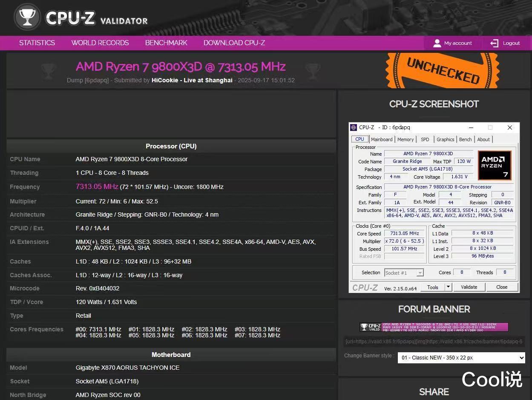The image size is (532, 400).
Task: Select the CPU tab in CPU-Z screenshot
Action: (x=359, y=139)
